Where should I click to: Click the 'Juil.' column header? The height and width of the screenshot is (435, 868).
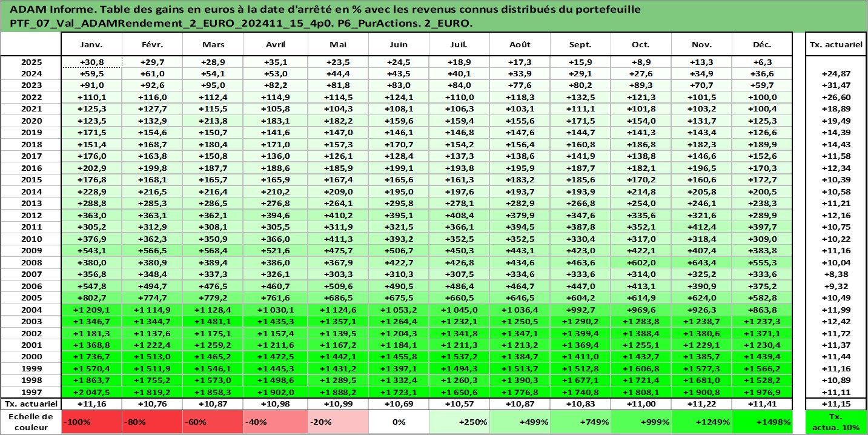[459, 45]
